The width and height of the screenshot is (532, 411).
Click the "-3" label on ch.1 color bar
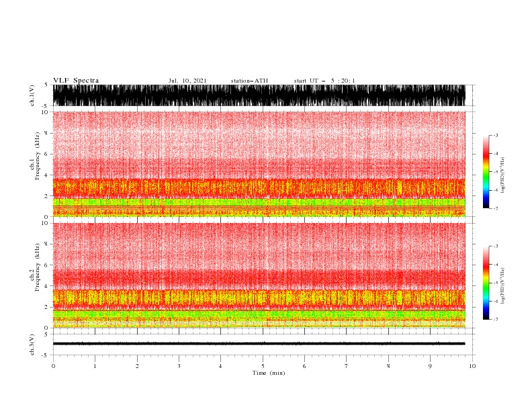pyautogui.click(x=496, y=135)
